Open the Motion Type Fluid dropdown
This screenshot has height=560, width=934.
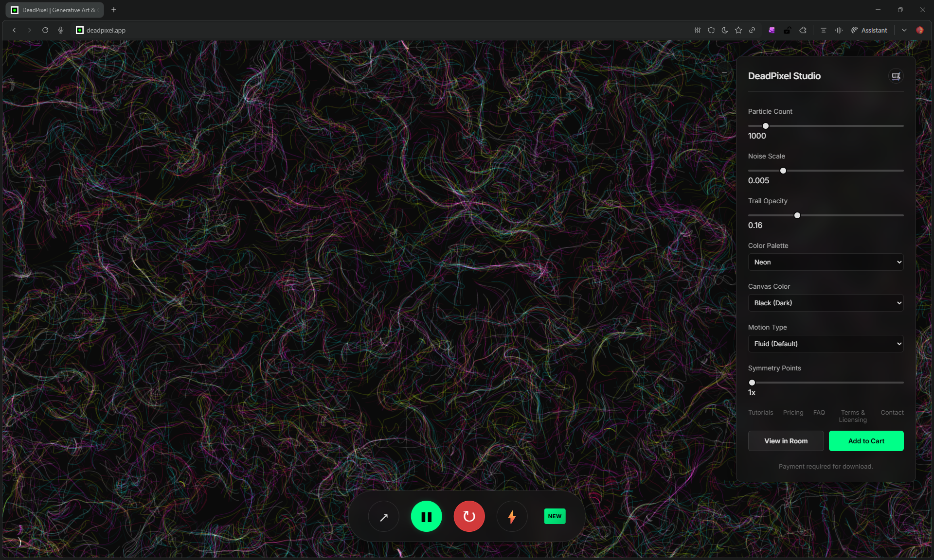coord(825,344)
